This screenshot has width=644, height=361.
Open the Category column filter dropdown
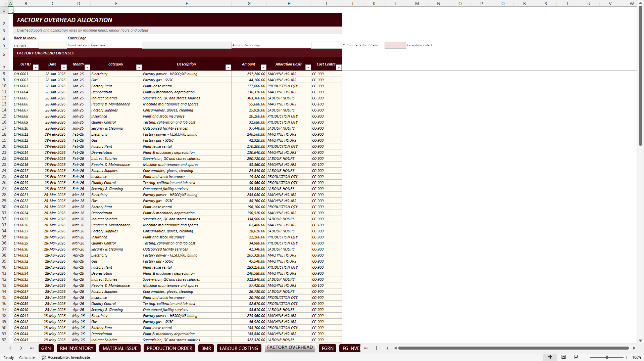[139, 67]
